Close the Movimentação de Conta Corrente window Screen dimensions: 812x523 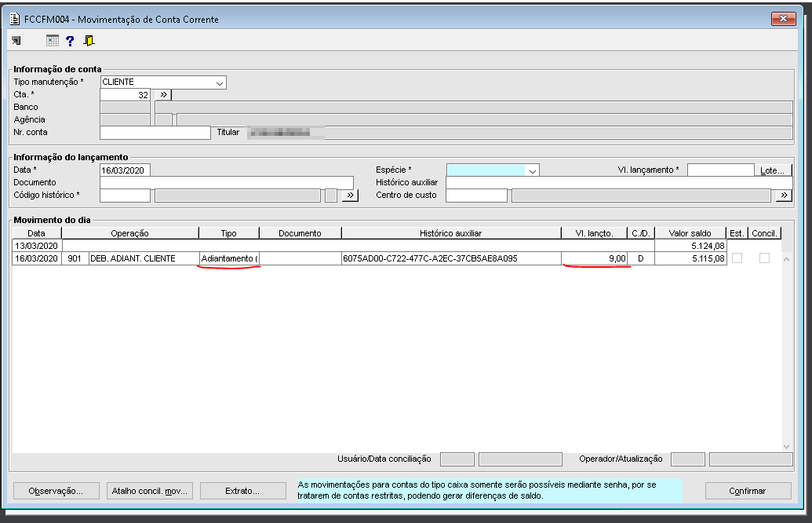pyautogui.click(x=784, y=19)
